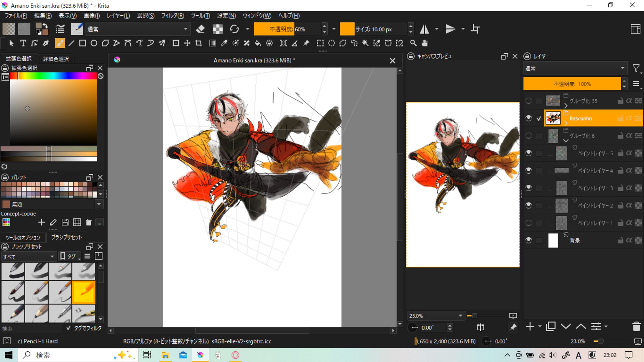
Task: Select the Ellipse shape tool
Action: tap(94, 43)
